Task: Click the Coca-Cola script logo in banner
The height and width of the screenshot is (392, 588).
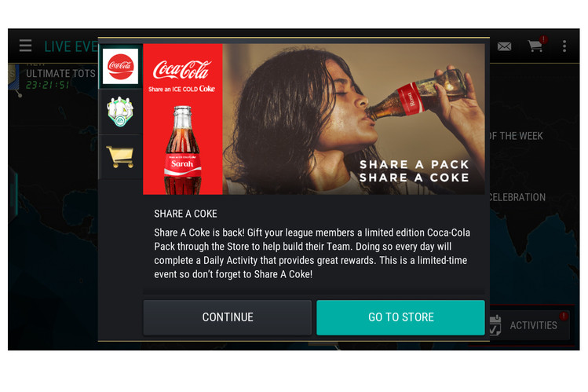Action: point(182,70)
